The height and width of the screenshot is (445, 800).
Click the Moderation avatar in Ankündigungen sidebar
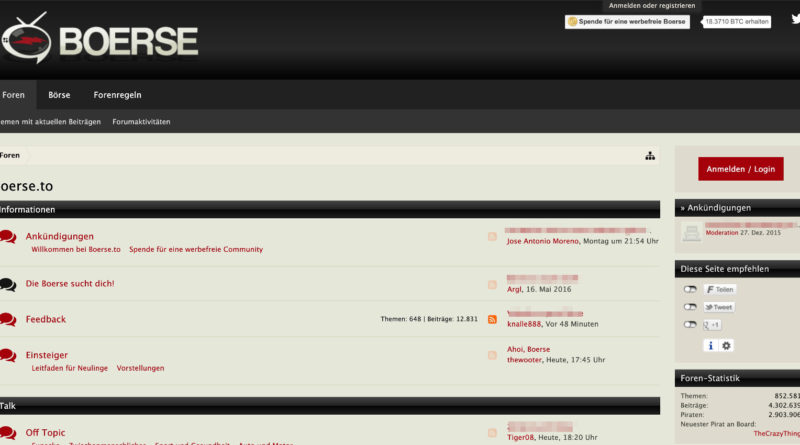pos(692,233)
